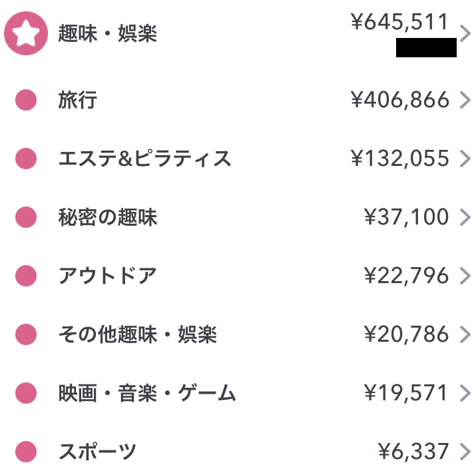Expand the 趣味・娯楽 chevron arrow

coord(465,33)
